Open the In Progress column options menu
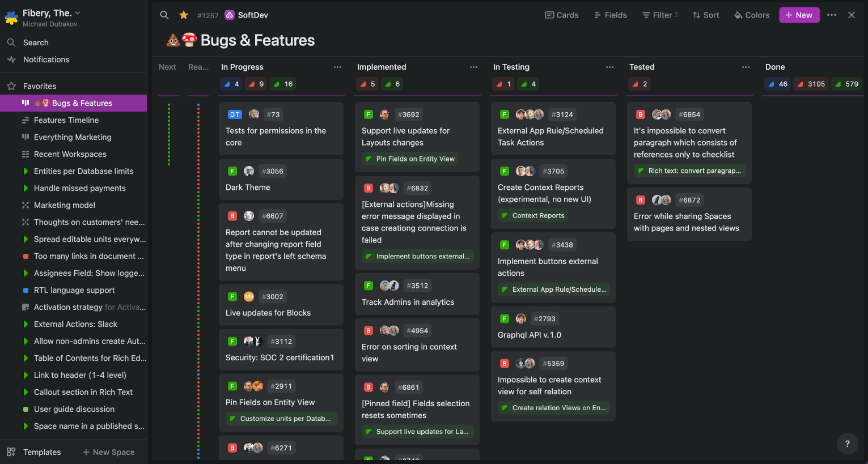Screen dimensions: 868x464 (x=337, y=67)
